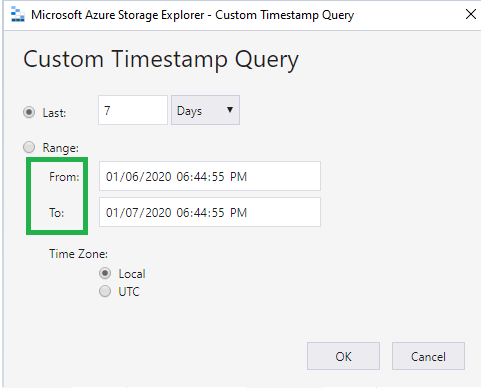Screen dimensions: 485x389
Task: Select the Range radio button
Action: tap(29, 147)
